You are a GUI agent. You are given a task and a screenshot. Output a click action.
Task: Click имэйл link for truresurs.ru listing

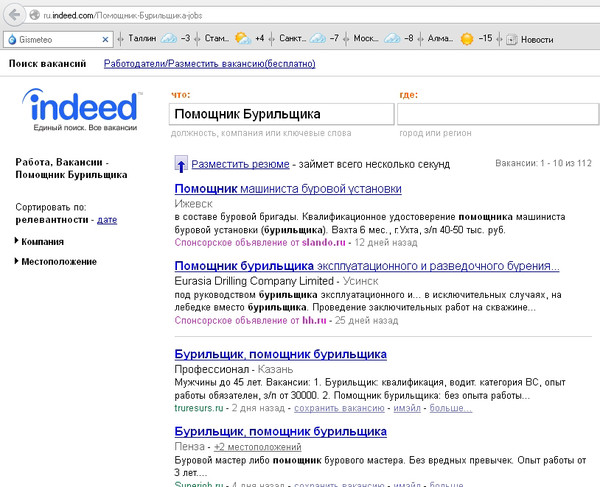coord(407,408)
